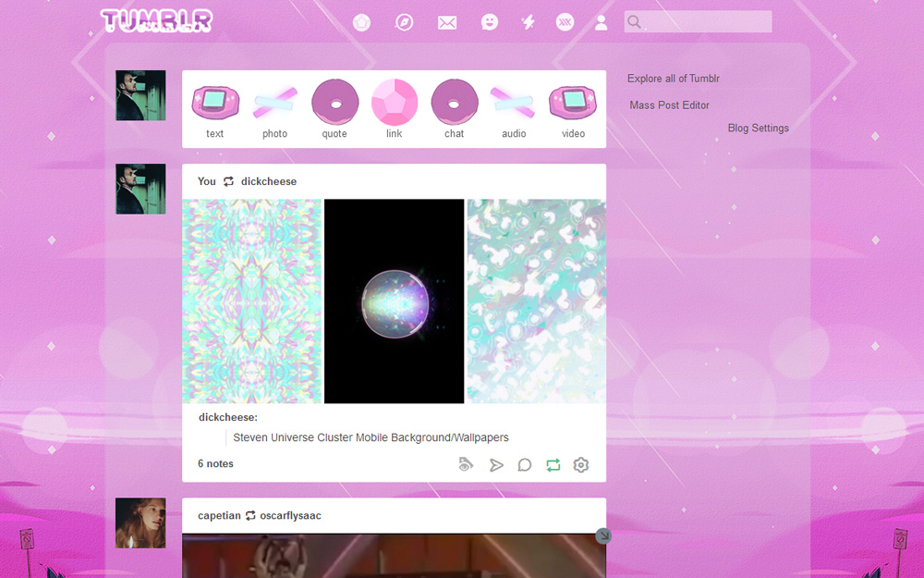Open the capetian blog link
924x578 pixels.
click(219, 515)
